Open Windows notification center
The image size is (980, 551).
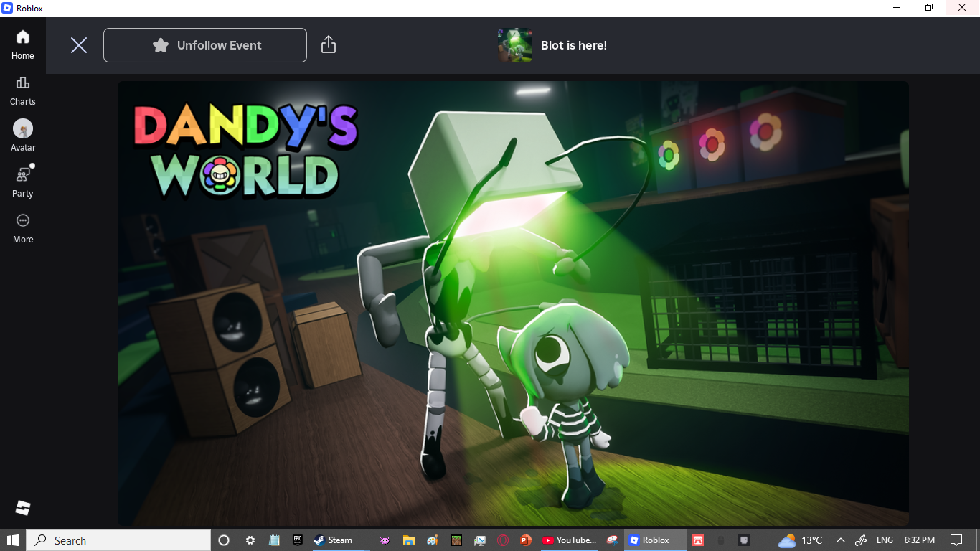click(956, 540)
